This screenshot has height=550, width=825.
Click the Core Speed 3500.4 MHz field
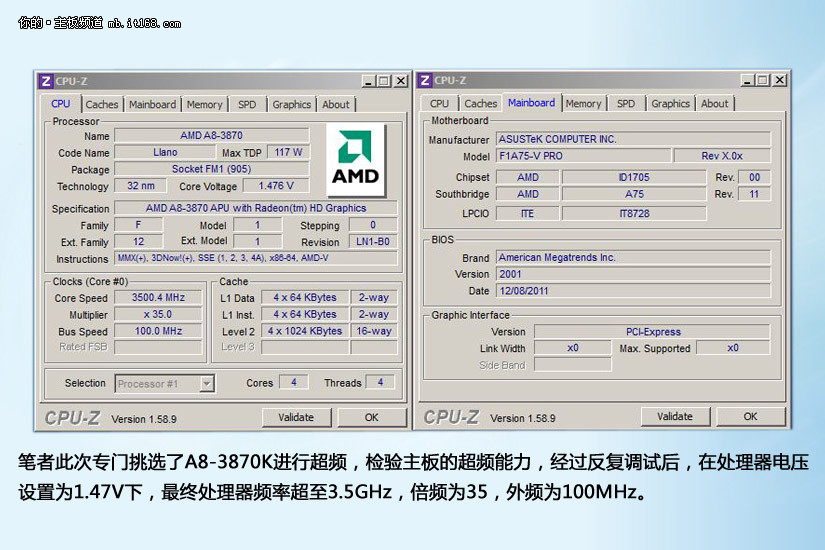point(160,297)
